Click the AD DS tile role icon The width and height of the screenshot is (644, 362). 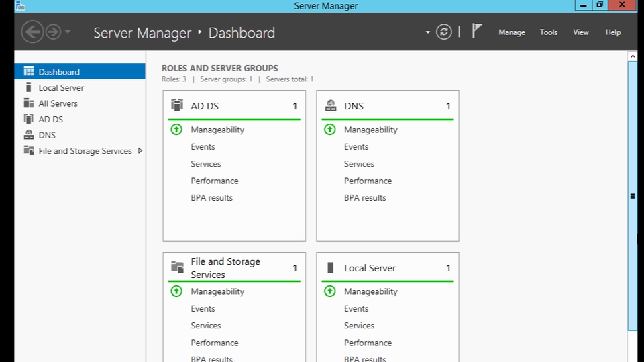pyautogui.click(x=177, y=105)
